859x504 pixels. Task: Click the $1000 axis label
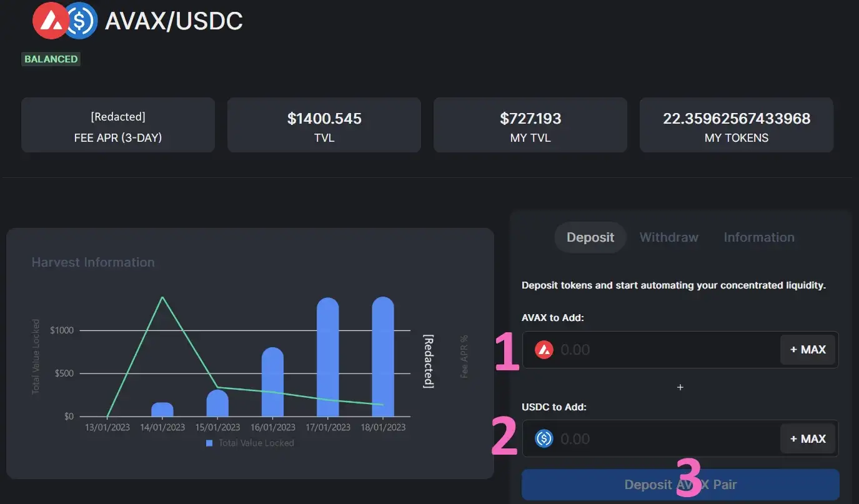pyautogui.click(x=61, y=330)
